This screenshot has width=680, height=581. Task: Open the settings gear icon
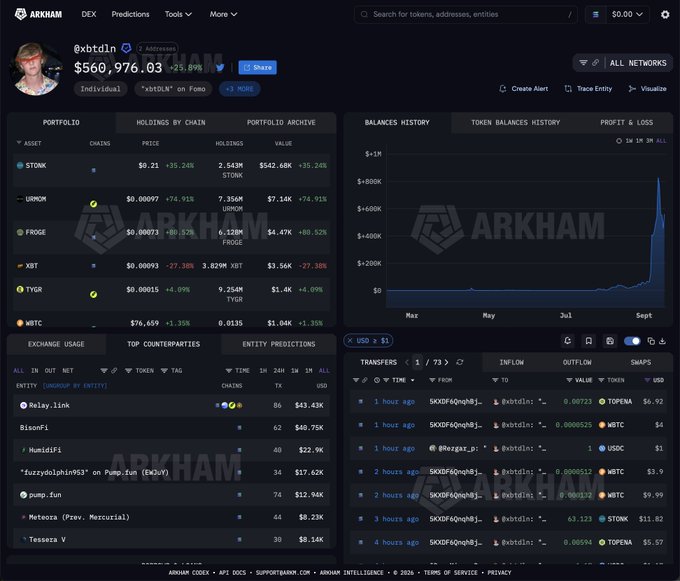[x=665, y=14]
